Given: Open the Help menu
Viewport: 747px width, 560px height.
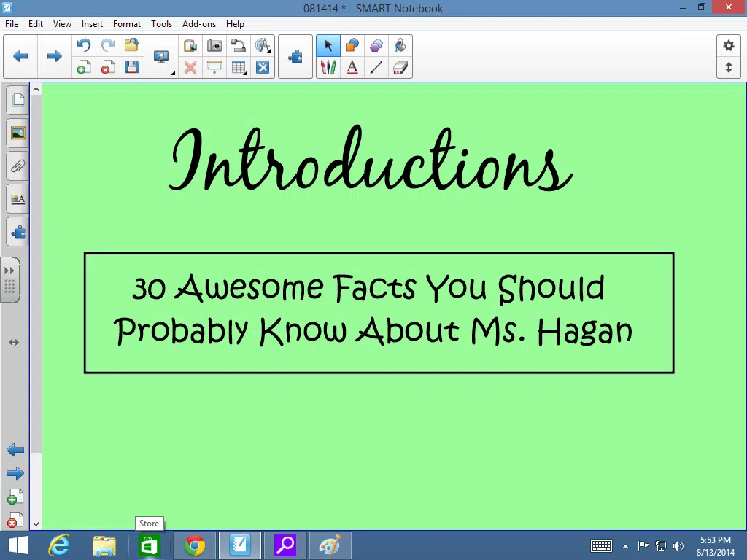Looking at the screenshot, I should click(235, 24).
